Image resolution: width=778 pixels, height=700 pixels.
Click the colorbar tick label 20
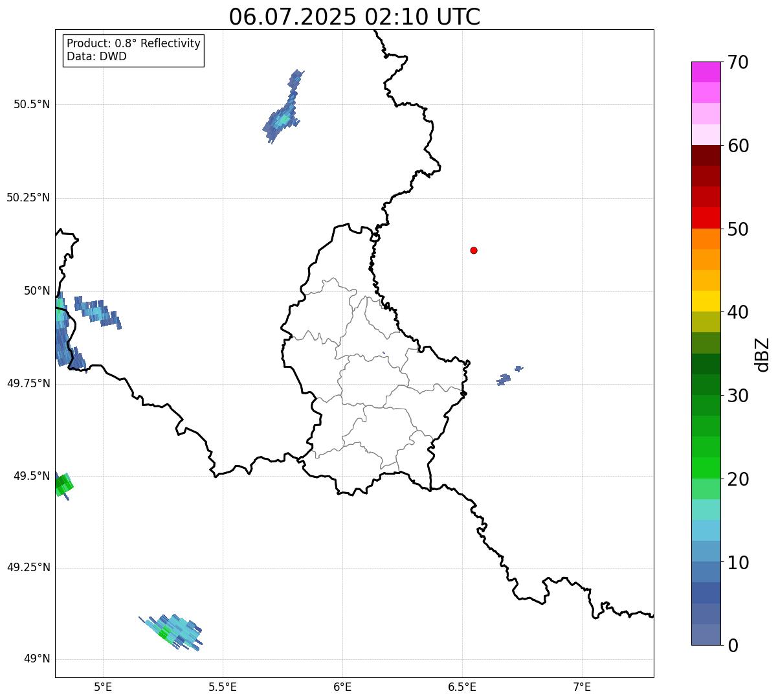[x=738, y=479]
